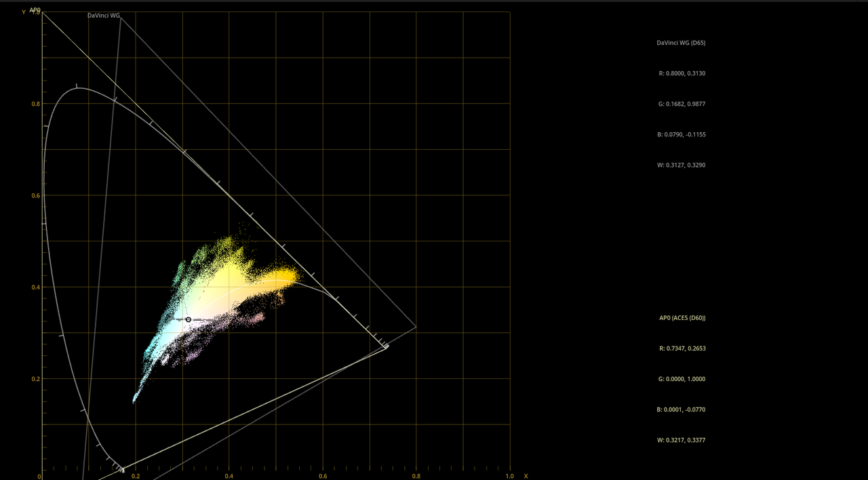Image resolution: width=868 pixels, height=480 pixels.
Task: Click DaVinci WG blue primary value 0.0790, -0.1155
Action: coord(682,134)
